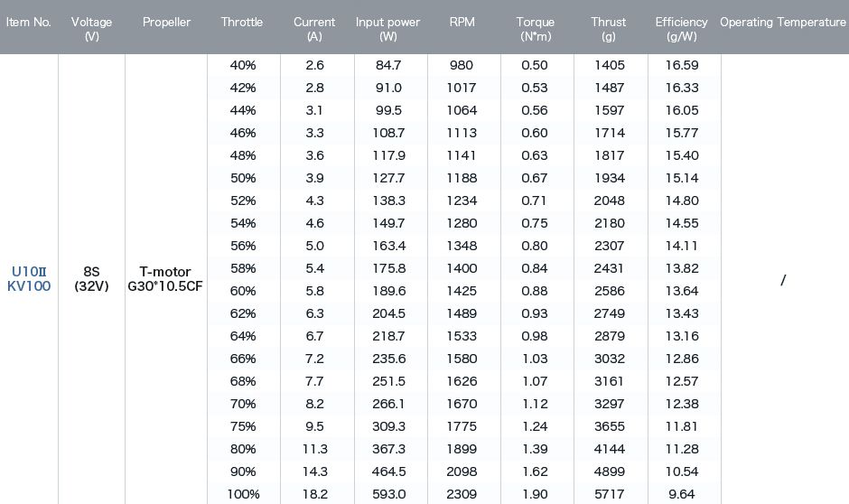The height and width of the screenshot is (504, 849).
Task: Select the 2309 RPM value cell
Action: click(462, 494)
